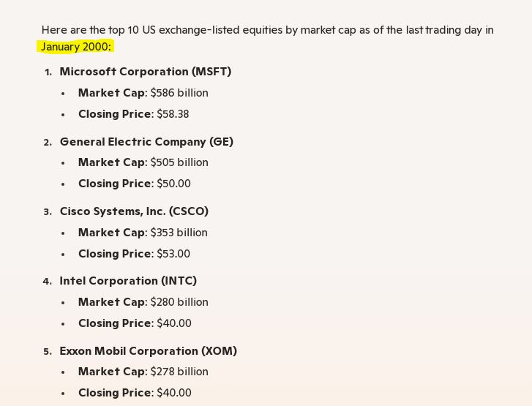
Task: Select the $50.00 closing price value
Action: [173, 184]
